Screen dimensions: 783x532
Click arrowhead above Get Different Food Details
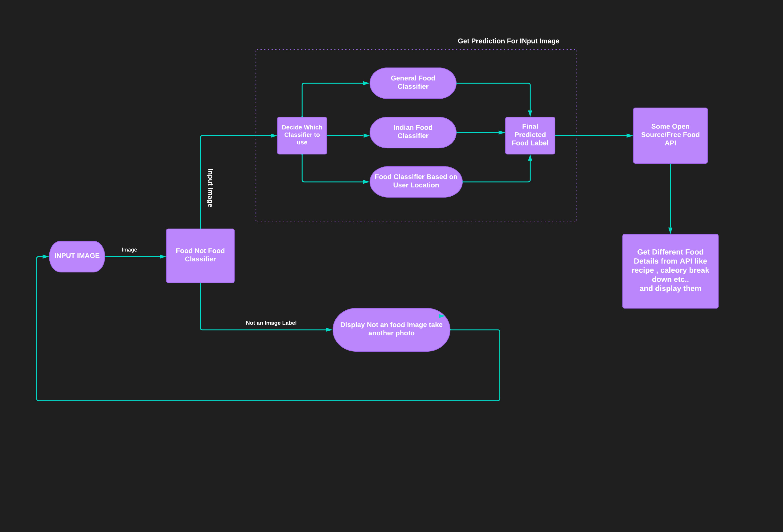tap(670, 230)
